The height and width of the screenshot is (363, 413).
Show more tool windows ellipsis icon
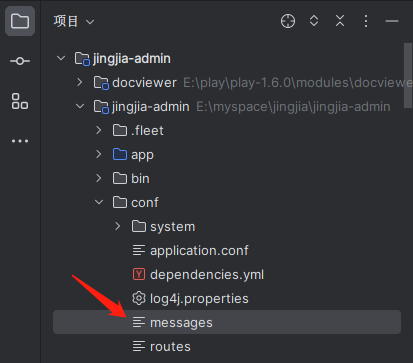[x=20, y=141]
